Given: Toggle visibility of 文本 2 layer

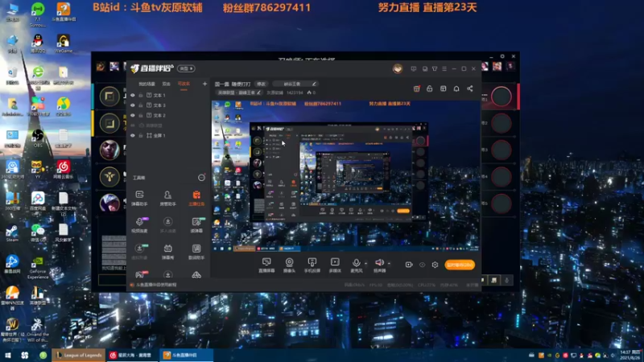Looking at the screenshot, I should [133, 115].
